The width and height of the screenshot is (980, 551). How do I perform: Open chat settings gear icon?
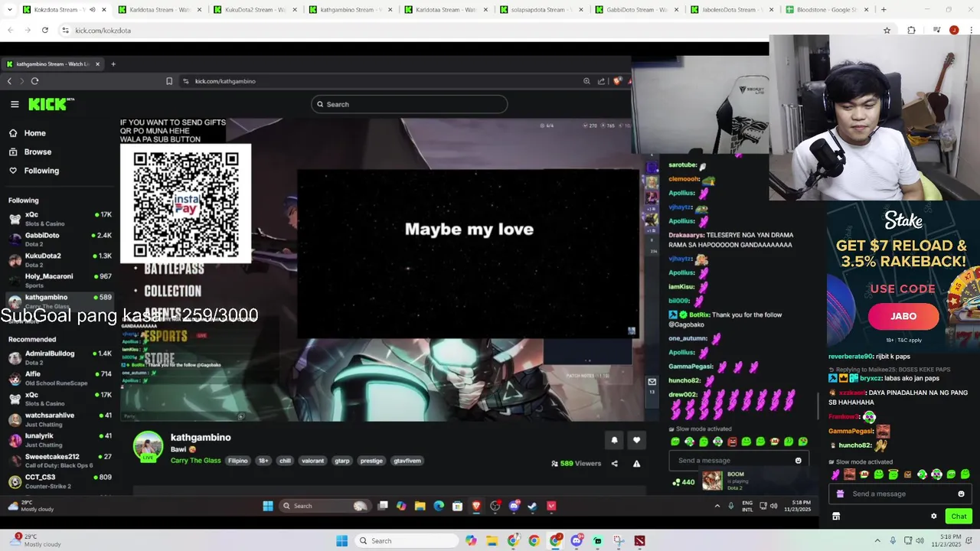933,516
